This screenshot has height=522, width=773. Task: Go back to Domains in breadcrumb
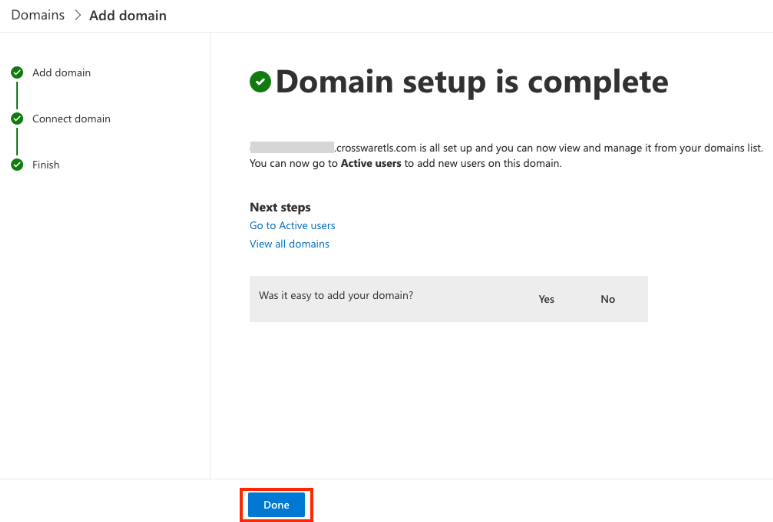(38, 15)
